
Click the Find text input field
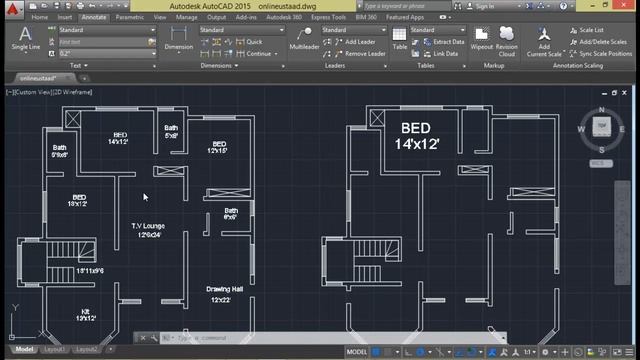(103, 42)
